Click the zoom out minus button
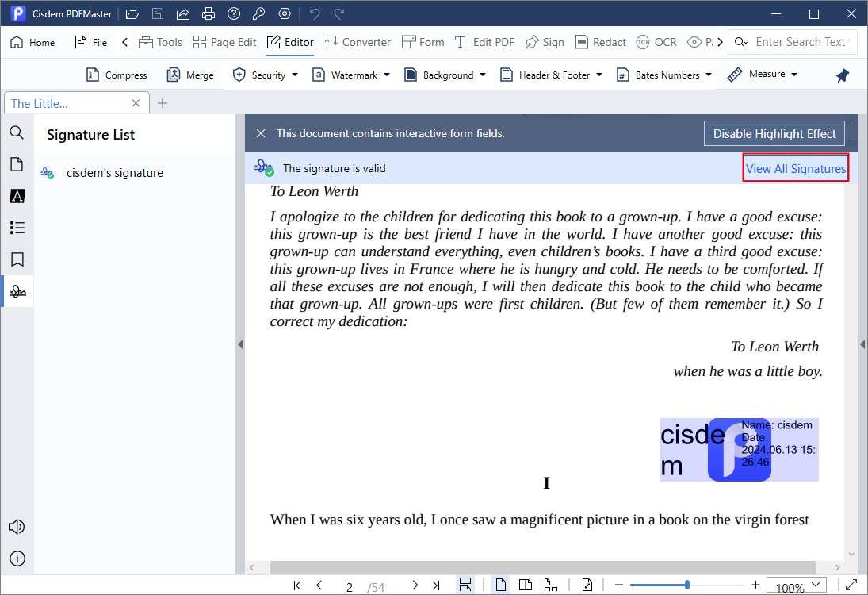Screen dimensions: 868x595 619,585
